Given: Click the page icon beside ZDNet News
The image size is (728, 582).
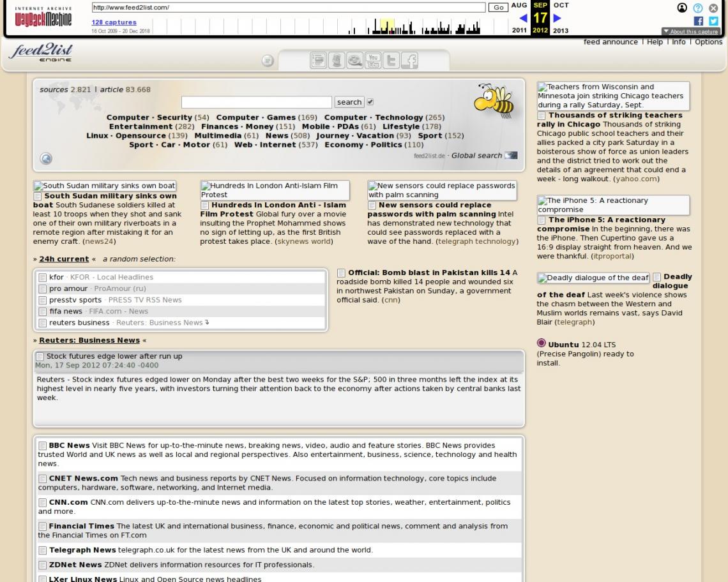Looking at the screenshot, I should 42,565.
